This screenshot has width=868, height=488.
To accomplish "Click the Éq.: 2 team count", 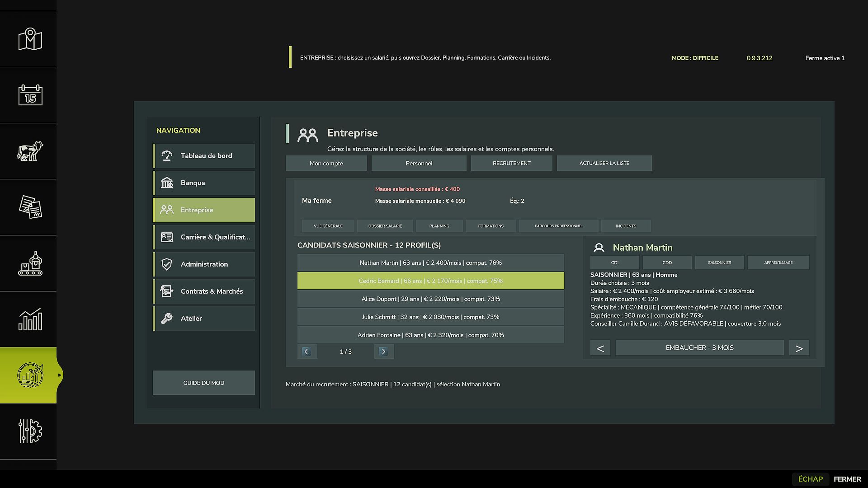I will coord(517,201).
